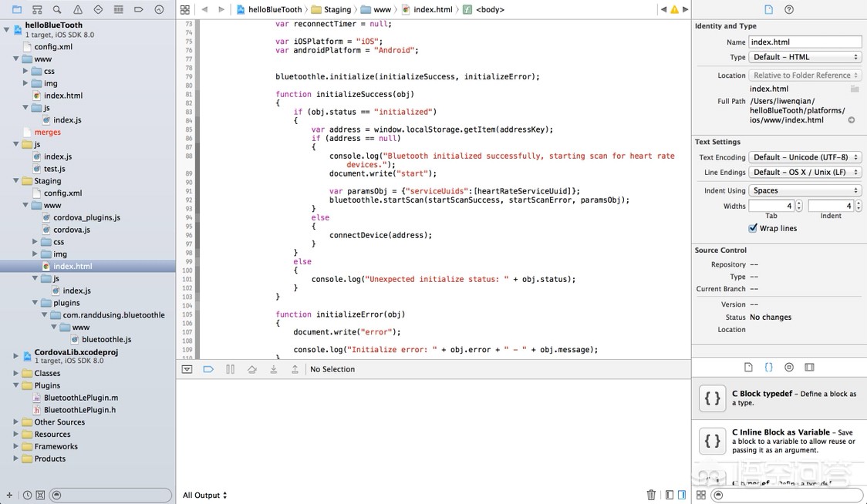
Task: Select bluetoothle.js in the navigator
Action: [106, 339]
